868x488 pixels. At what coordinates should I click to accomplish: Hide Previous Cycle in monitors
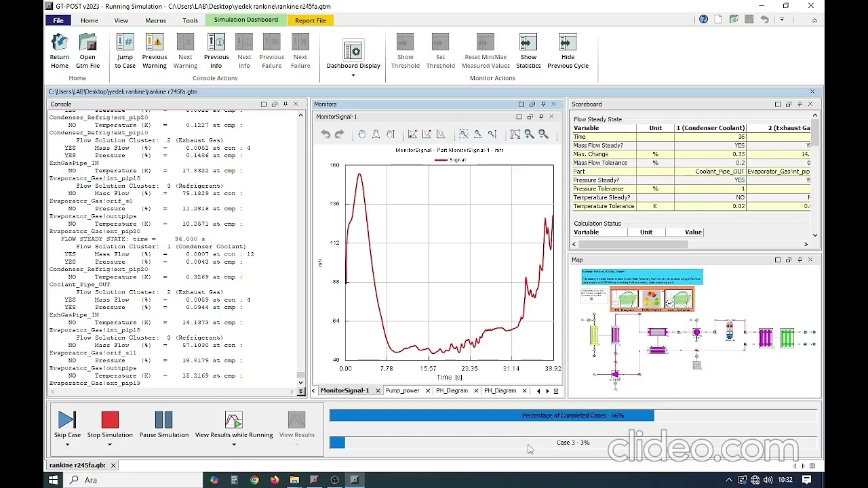(568, 52)
